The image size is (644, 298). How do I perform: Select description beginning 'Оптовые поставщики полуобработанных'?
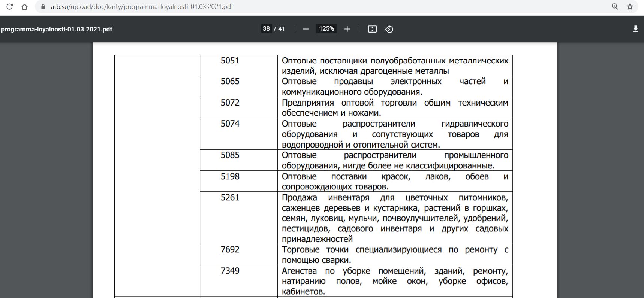[x=395, y=66]
